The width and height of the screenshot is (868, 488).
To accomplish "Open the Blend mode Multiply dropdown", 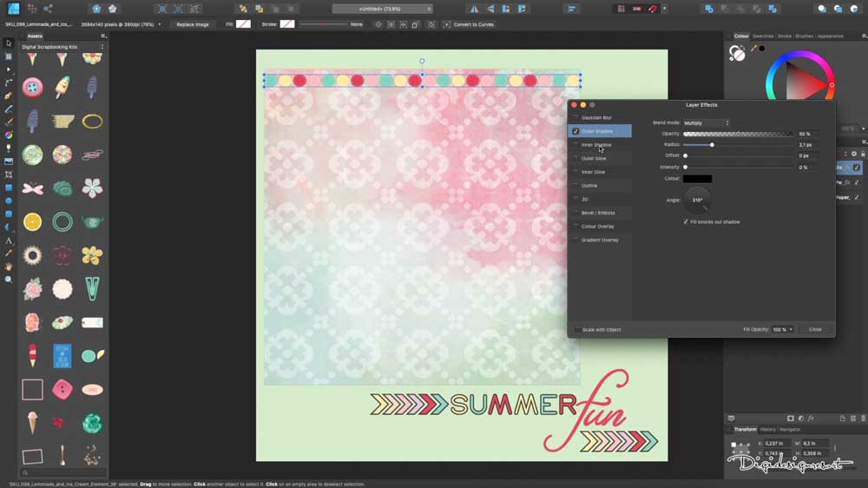I will [707, 123].
